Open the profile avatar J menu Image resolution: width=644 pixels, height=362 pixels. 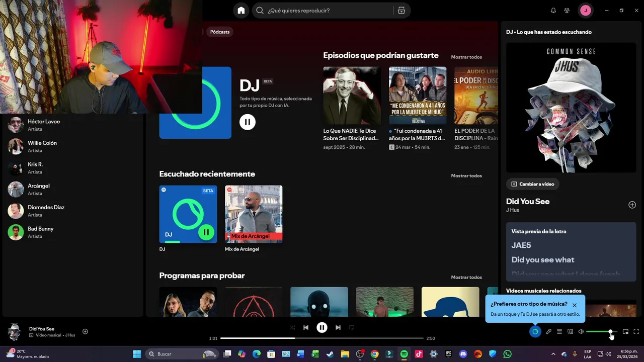click(585, 11)
